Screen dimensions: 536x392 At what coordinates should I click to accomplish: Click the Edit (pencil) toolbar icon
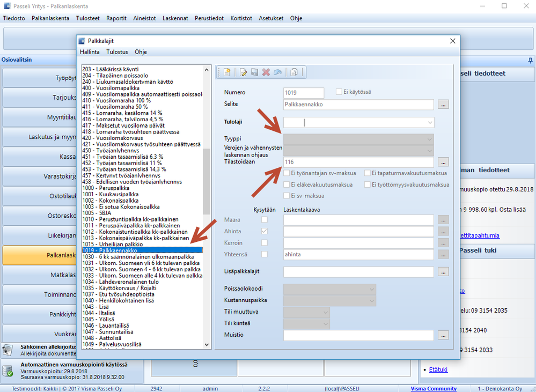pyautogui.click(x=243, y=72)
